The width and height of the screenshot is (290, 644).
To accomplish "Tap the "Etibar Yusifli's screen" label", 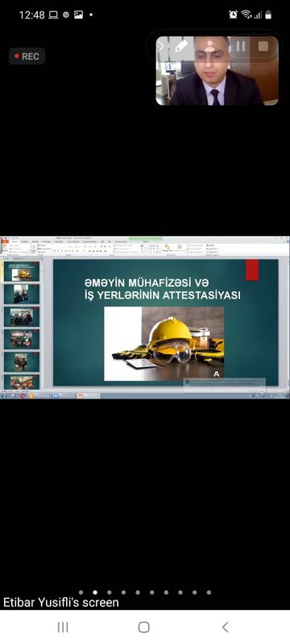I will 61,602.
